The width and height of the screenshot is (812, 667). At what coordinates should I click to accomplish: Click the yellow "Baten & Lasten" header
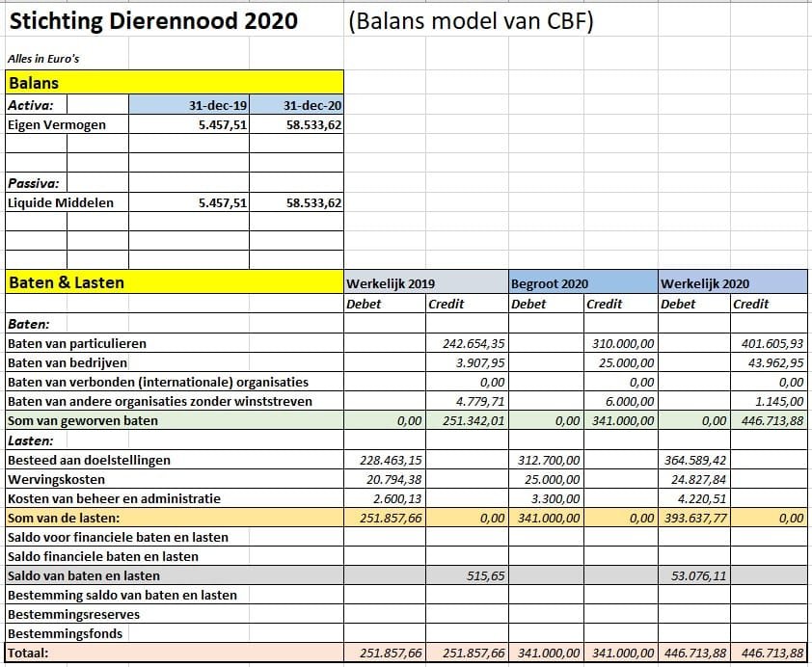(174, 282)
